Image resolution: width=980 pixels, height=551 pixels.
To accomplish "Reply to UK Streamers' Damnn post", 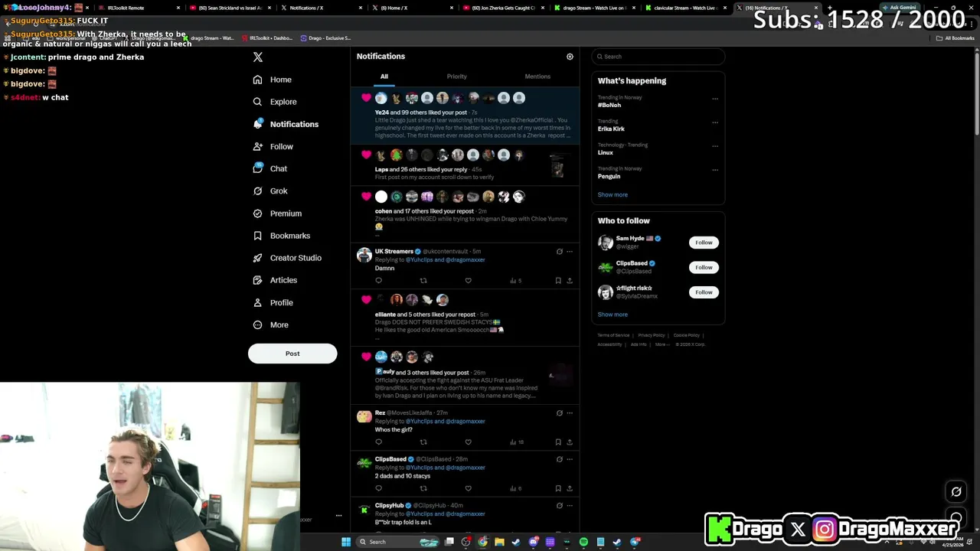I will pos(378,281).
